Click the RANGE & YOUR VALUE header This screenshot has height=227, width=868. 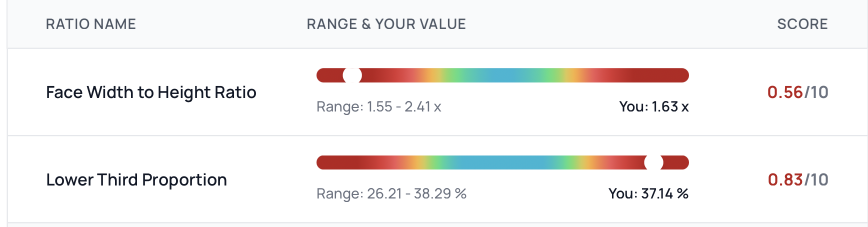coord(386,24)
